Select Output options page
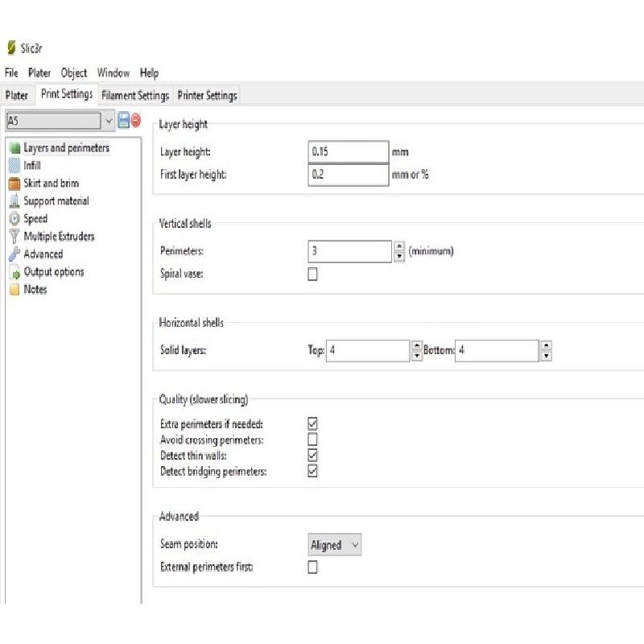Image resolution: width=644 pixels, height=644 pixels. click(x=54, y=272)
